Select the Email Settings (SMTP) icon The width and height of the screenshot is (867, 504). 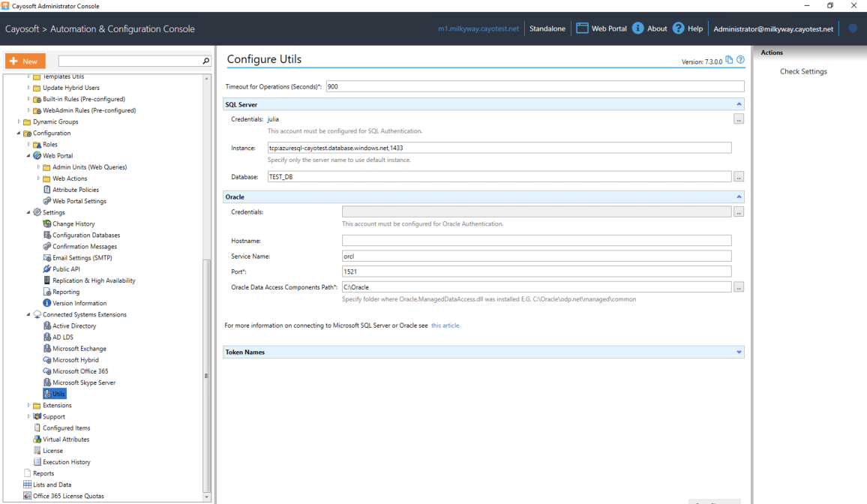tap(47, 257)
